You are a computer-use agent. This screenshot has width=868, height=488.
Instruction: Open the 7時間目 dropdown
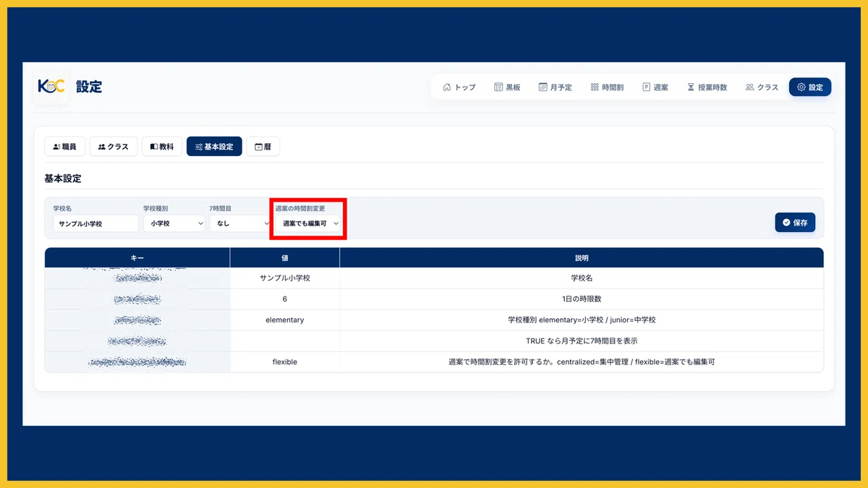click(x=240, y=223)
